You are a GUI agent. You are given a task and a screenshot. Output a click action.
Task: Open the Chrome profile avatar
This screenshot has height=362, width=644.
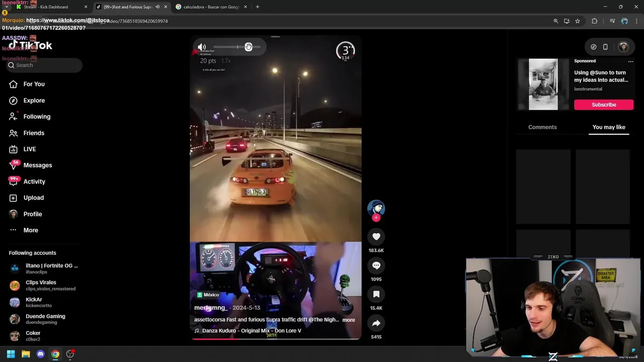pos(624,21)
